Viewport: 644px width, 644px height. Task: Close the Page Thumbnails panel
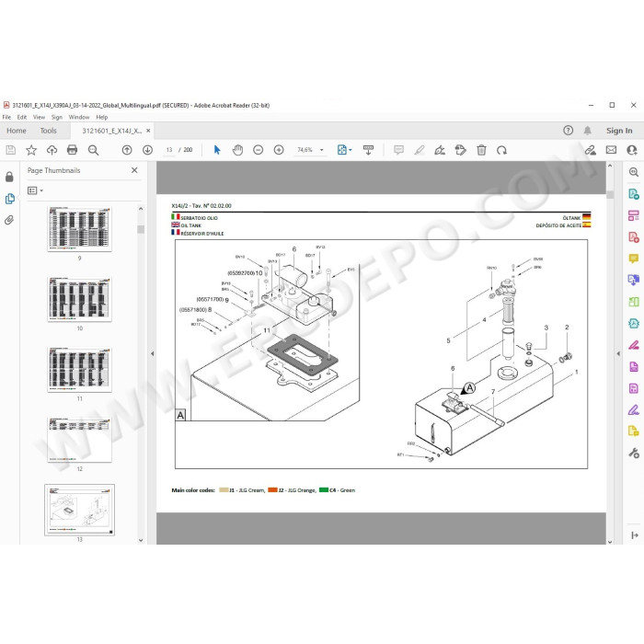pyautogui.click(x=134, y=170)
